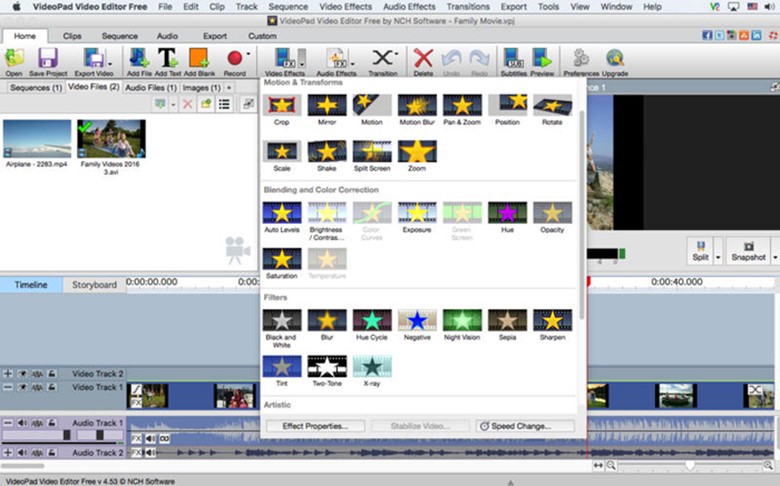Select the Night Vision filter
This screenshot has width=780, height=486.
(x=462, y=320)
